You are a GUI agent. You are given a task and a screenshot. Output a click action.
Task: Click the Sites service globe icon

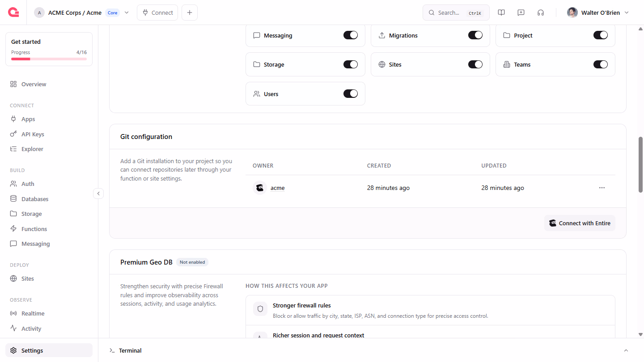(382, 64)
